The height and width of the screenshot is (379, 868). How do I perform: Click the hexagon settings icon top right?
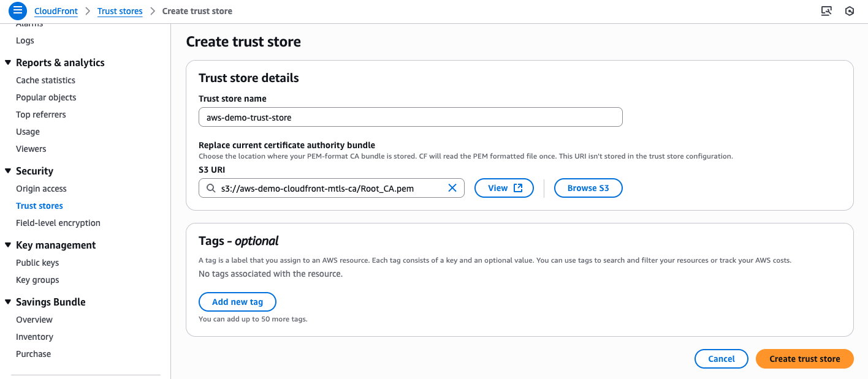coord(850,11)
